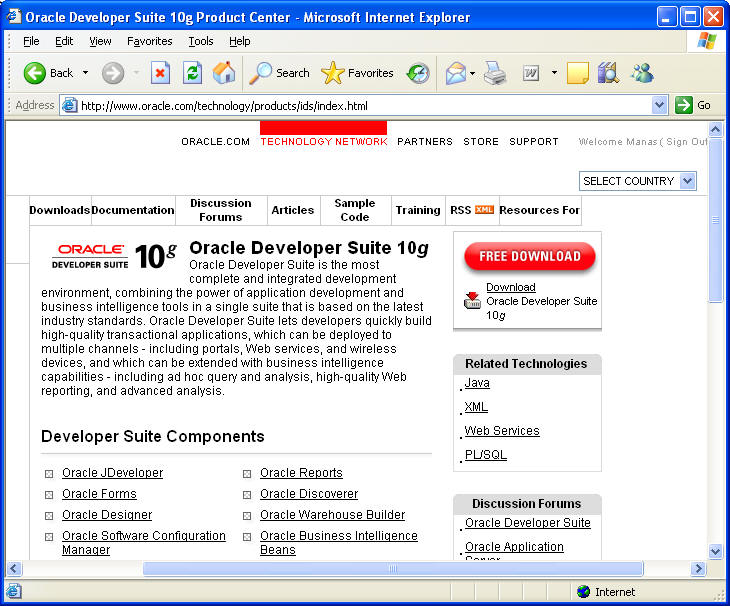Open the SELECT COUNTRY dropdown
Image resolution: width=730 pixels, height=606 pixels.
[637, 181]
